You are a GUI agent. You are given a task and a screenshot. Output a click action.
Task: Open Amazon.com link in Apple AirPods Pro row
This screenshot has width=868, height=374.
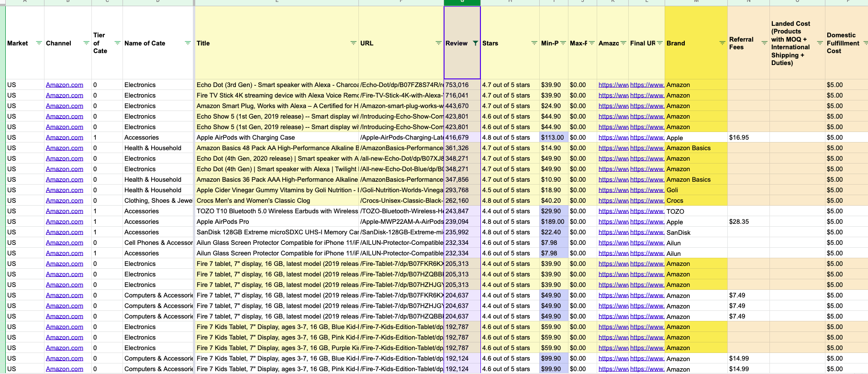pos(65,222)
